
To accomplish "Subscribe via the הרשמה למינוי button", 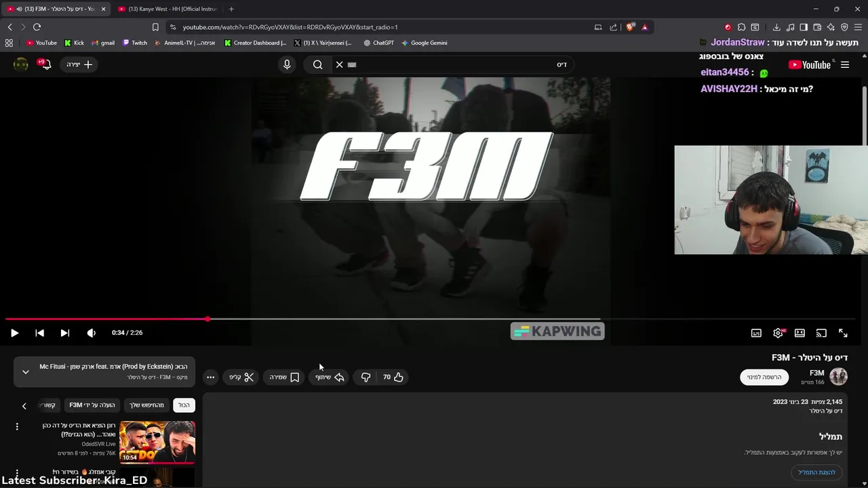I will (764, 377).
